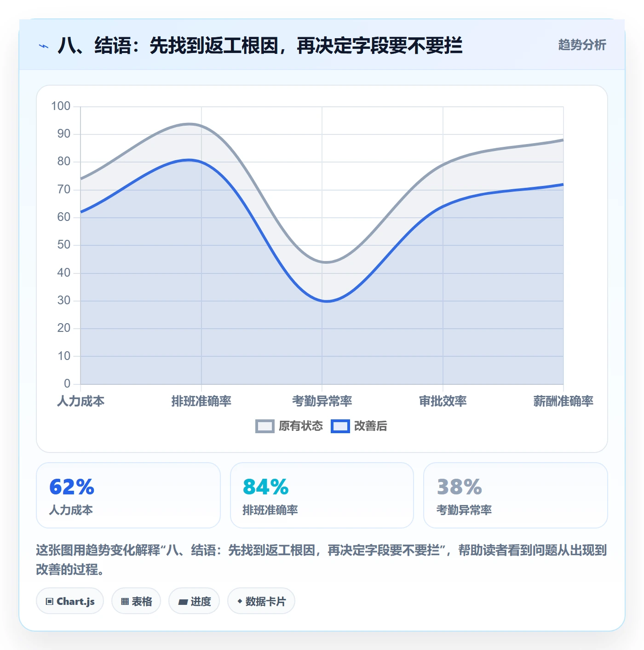Select the 表格 tag chip
The image size is (644, 650).
tap(136, 601)
